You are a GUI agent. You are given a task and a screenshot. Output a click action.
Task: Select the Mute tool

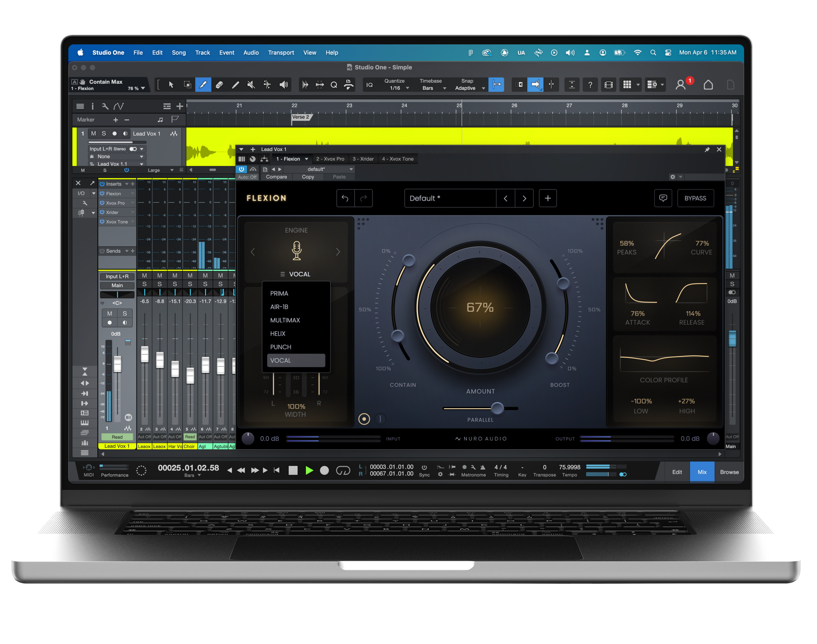point(251,84)
